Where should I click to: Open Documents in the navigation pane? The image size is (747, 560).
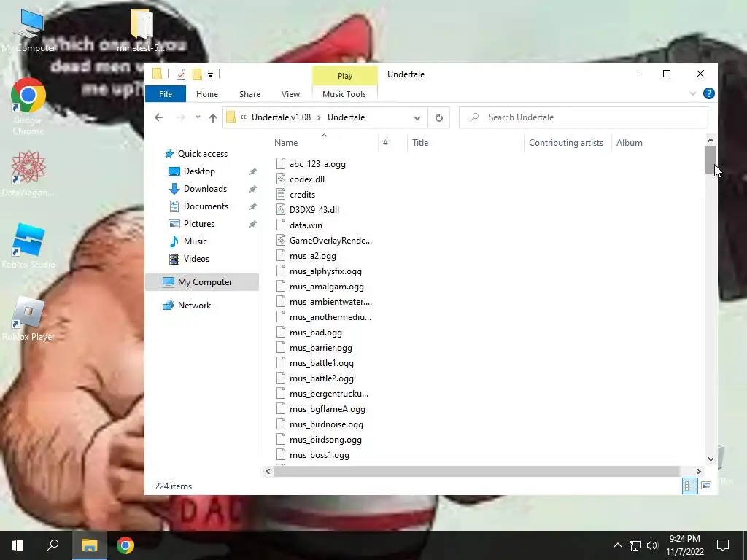(x=206, y=206)
